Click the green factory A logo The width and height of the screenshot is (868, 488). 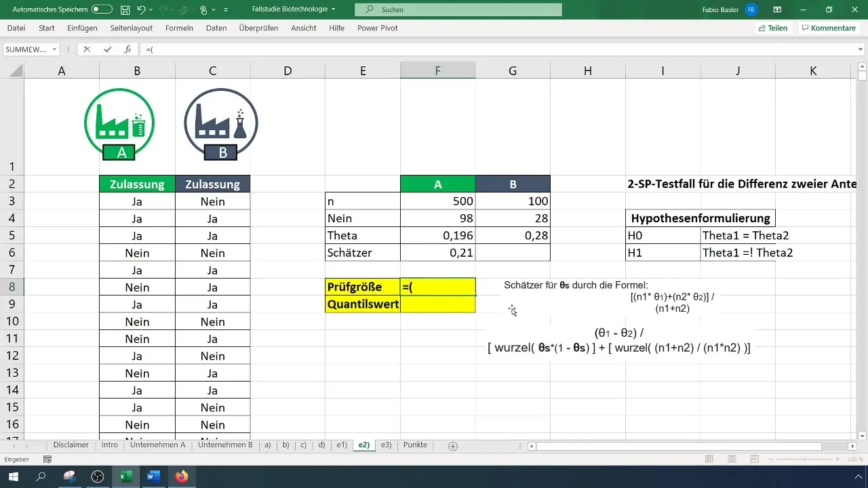click(x=119, y=125)
